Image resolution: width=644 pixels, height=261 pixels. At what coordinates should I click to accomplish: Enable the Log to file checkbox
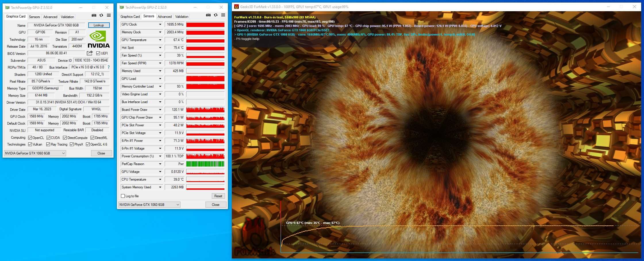pyautogui.click(x=123, y=196)
